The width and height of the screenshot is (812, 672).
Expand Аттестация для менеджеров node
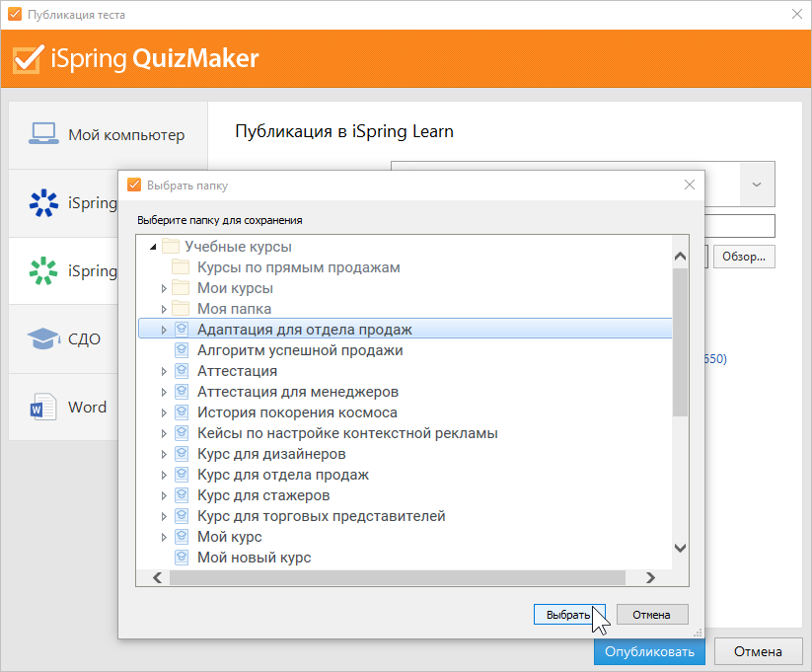pyautogui.click(x=164, y=392)
